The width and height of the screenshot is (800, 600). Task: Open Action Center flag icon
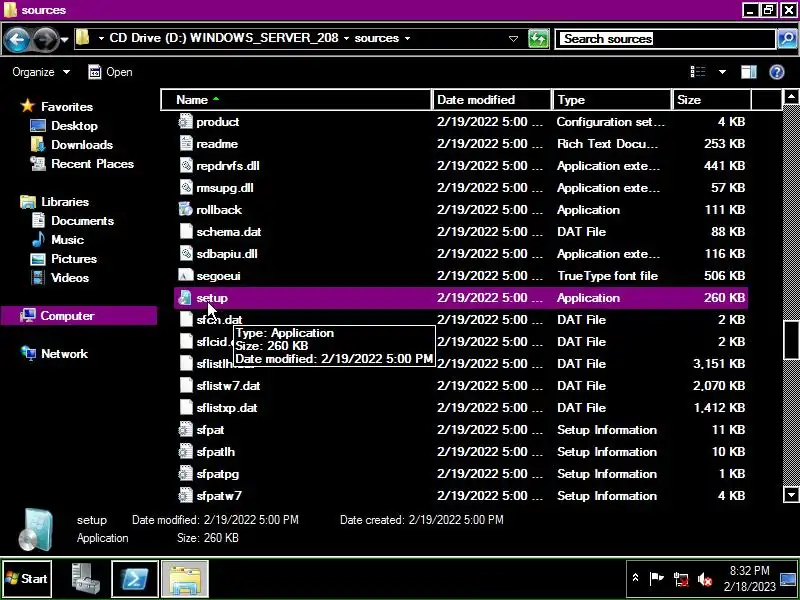(656, 579)
